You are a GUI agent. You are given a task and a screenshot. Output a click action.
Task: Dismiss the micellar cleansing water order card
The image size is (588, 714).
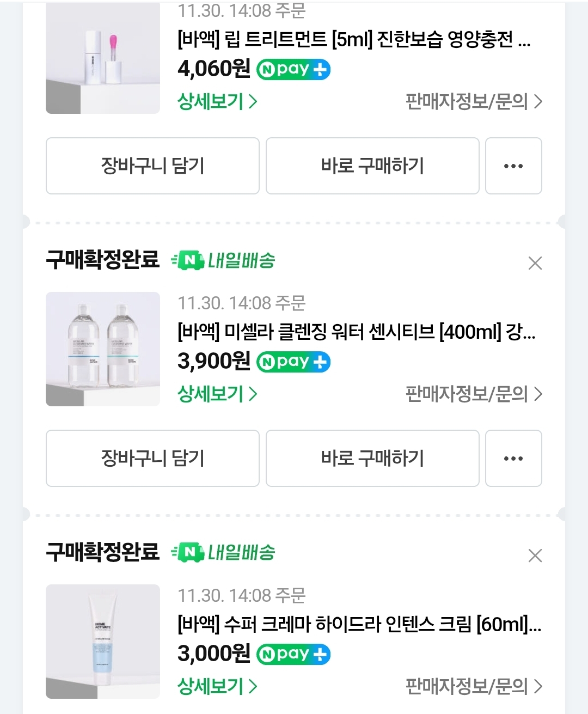[x=535, y=263]
